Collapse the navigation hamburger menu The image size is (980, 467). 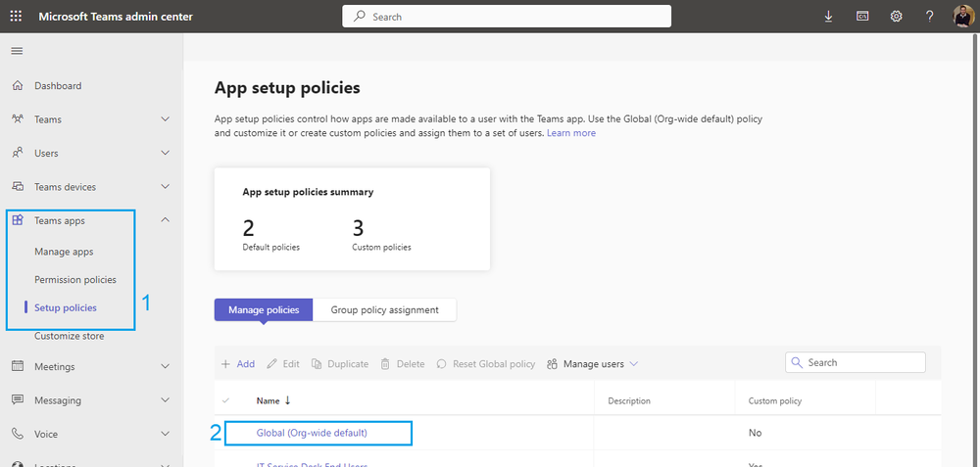pos(17,50)
